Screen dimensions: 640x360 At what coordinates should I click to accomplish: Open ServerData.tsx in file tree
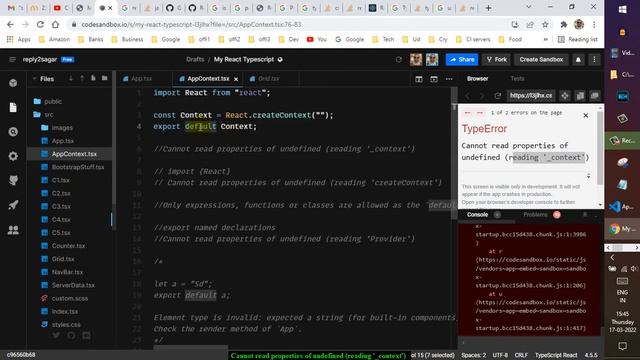click(x=73, y=285)
